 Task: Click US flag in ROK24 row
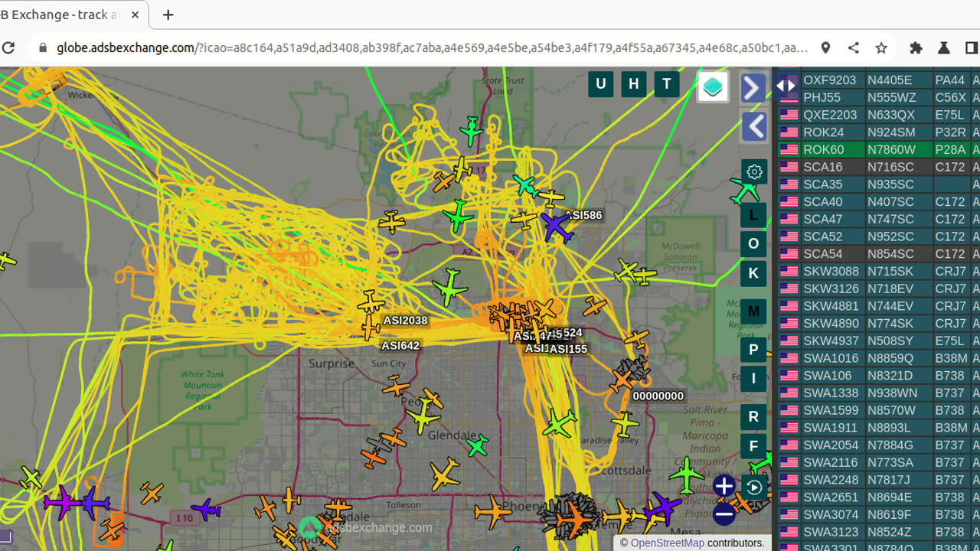[789, 132]
